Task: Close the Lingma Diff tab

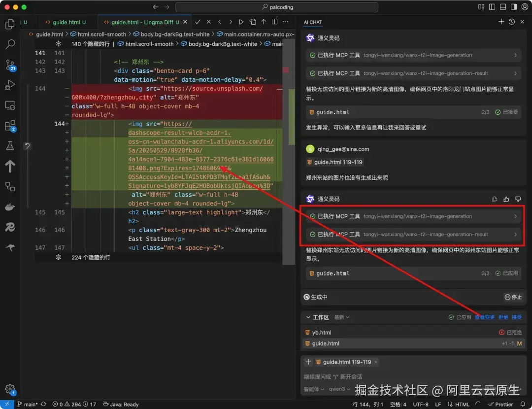Action: pos(185,22)
